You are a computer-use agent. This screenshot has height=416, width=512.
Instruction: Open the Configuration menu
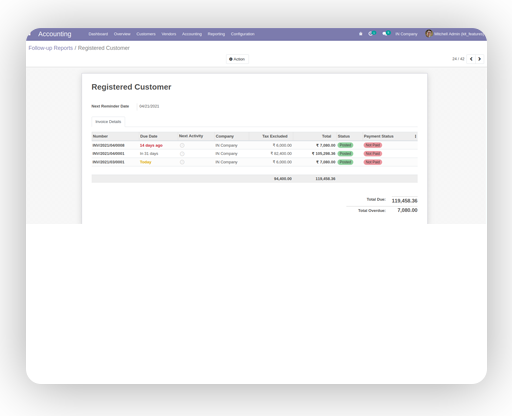coord(242,34)
